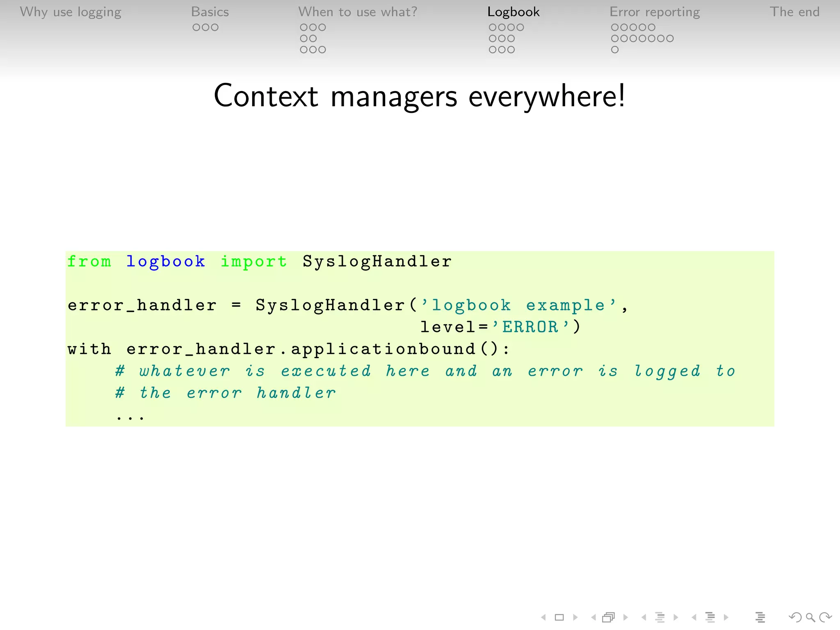Go to next frame arrow
The width and height of the screenshot is (840, 630).
tap(625, 617)
